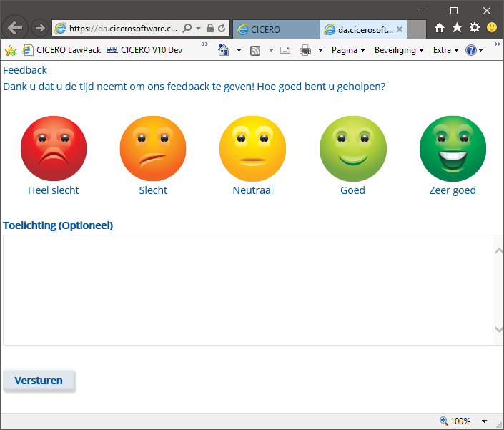Switch to the da.cicerosoft... tab

364,29
